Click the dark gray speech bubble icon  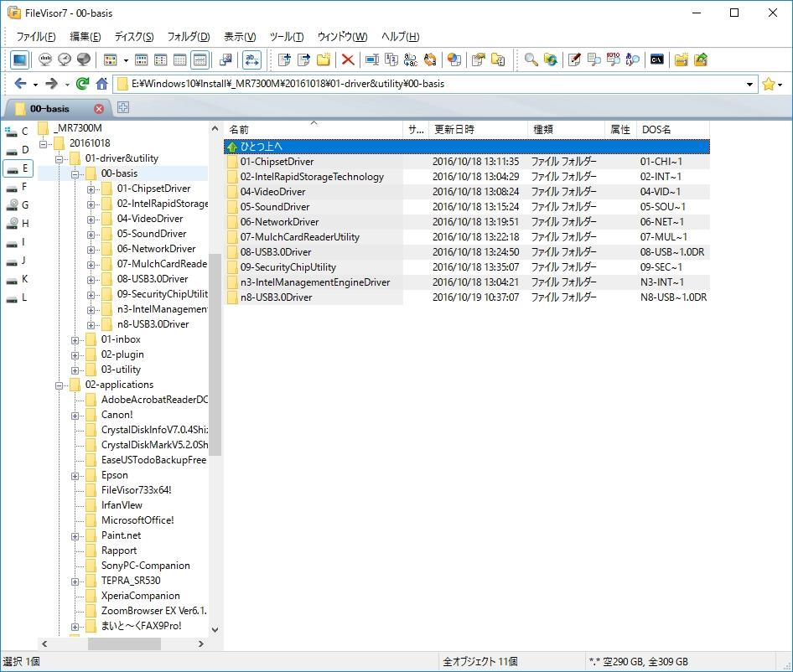tap(84, 59)
